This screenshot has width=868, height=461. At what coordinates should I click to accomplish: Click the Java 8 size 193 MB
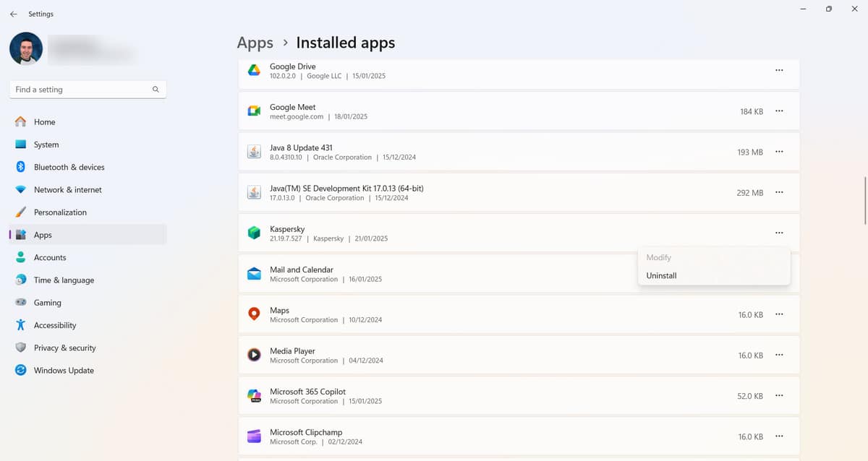(x=750, y=152)
